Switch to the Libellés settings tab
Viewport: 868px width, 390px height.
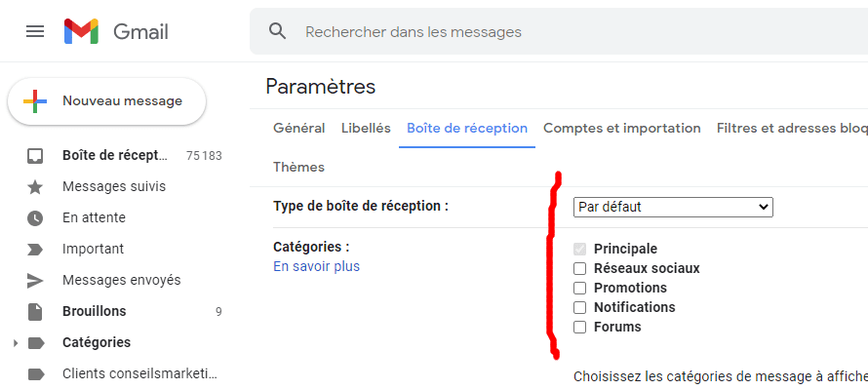[366, 129]
